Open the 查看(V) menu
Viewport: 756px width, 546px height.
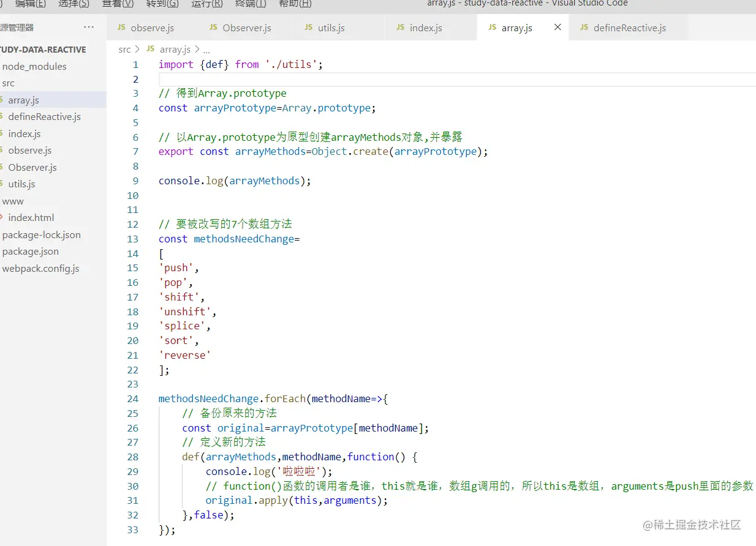click(118, 4)
